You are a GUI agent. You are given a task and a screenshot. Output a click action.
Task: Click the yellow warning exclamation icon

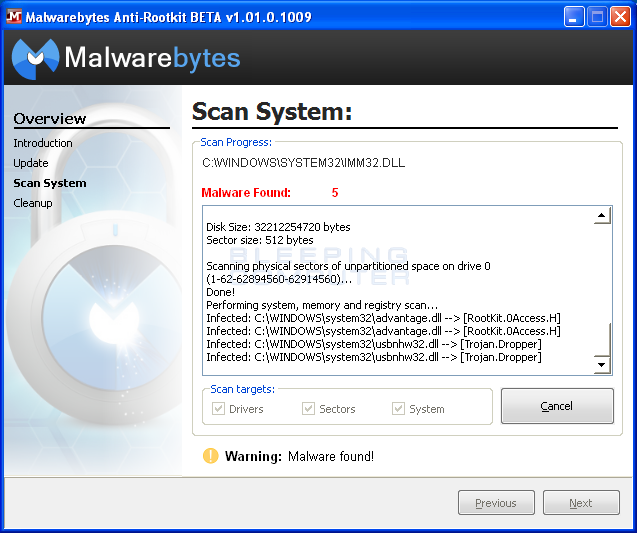[x=210, y=456]
